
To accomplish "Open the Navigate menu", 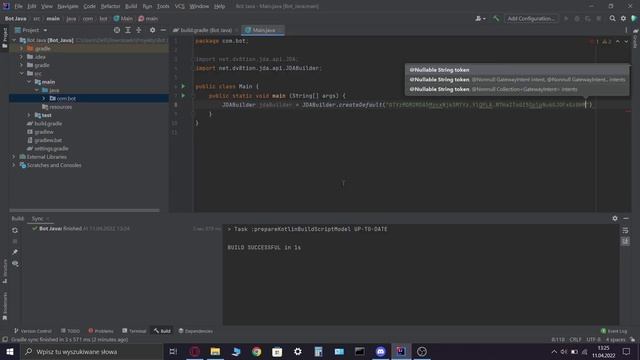I will click(x=68, y=7).
